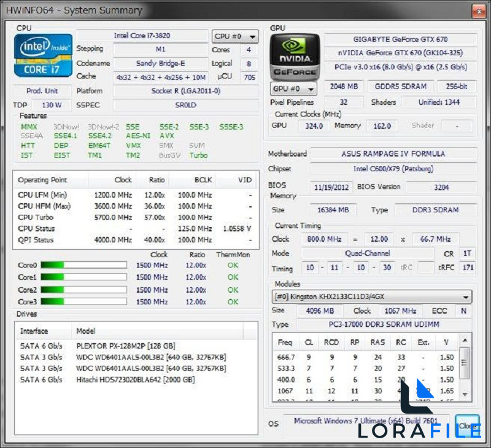
Task: Select the 666.7 frequency timing row
Action: click(x=366, y=357)
